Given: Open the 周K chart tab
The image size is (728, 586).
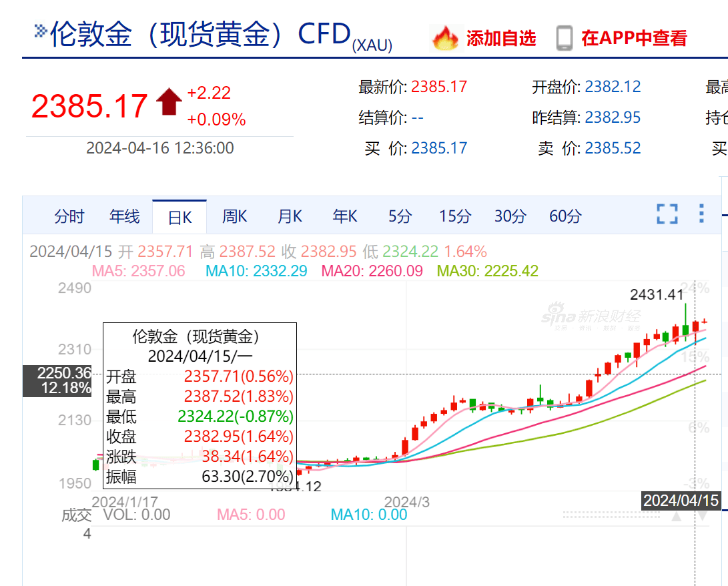Looking at the screenshot, I should [x=234, y=216].
